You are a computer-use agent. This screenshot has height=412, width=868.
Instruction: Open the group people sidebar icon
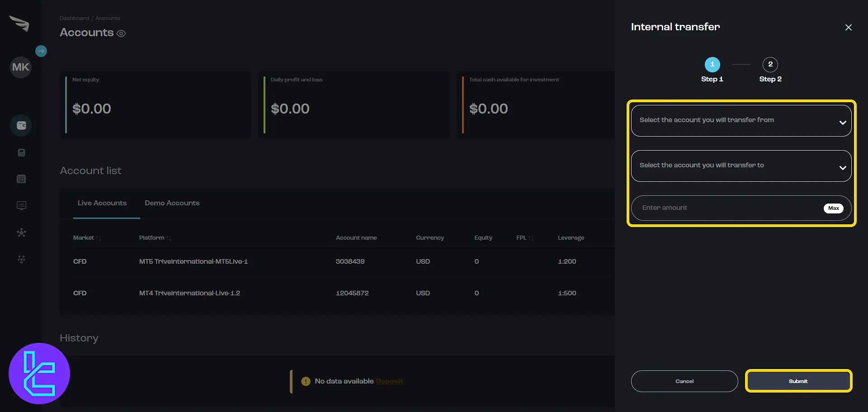(21, 259)
